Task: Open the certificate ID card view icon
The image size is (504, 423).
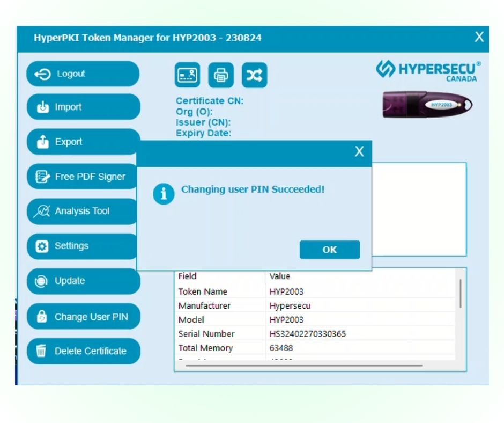Action: (188, 75)
